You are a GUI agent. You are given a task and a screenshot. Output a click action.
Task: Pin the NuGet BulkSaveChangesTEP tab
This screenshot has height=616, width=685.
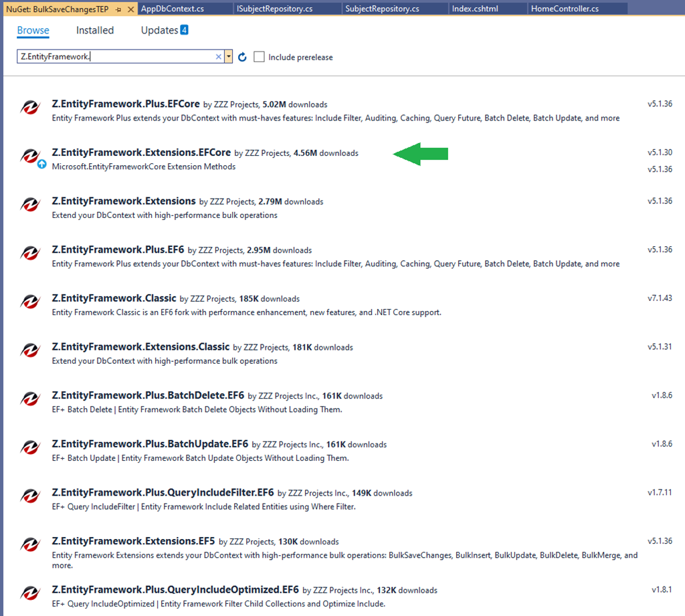point(118,9)
